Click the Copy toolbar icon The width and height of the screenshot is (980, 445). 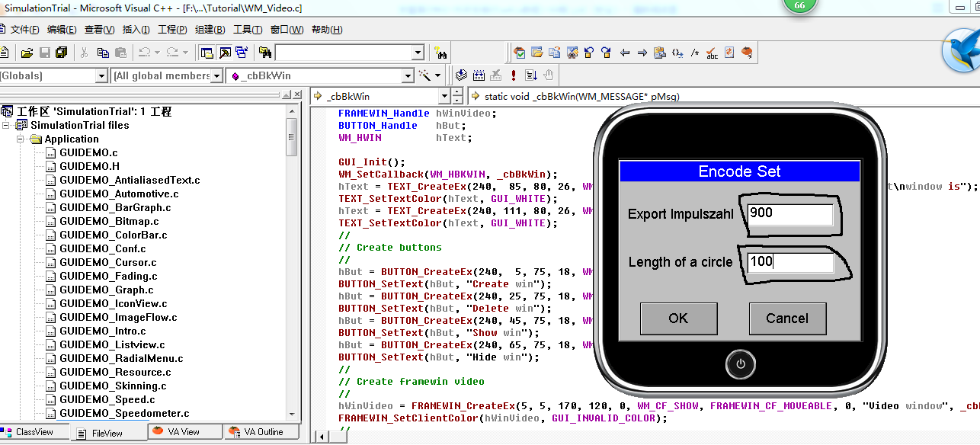point(103,53)
